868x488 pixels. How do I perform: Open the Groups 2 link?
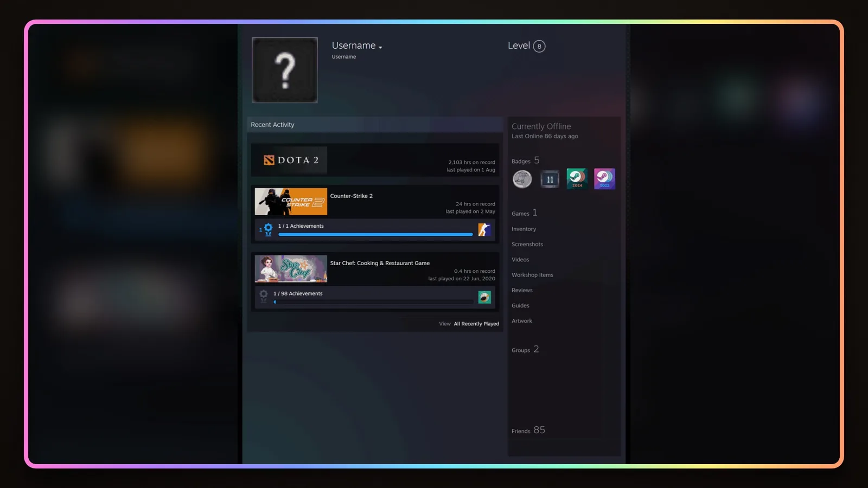[x=525, y=349]
